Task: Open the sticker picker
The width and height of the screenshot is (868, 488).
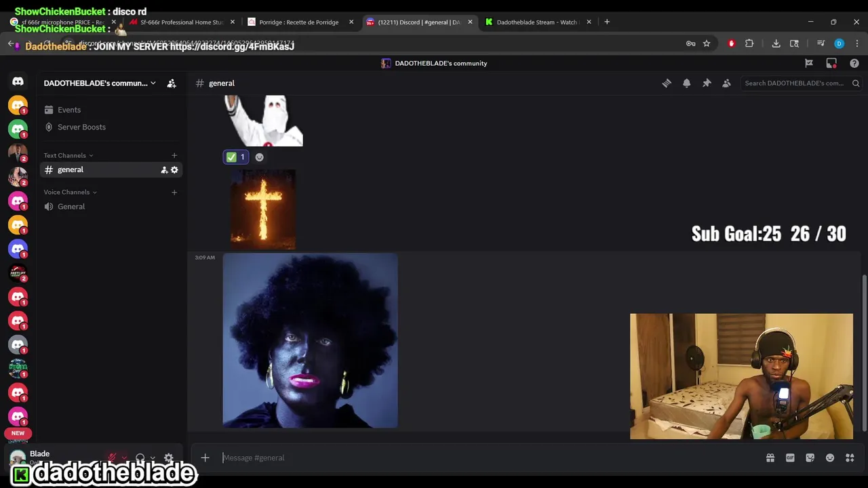Action: 810,458
